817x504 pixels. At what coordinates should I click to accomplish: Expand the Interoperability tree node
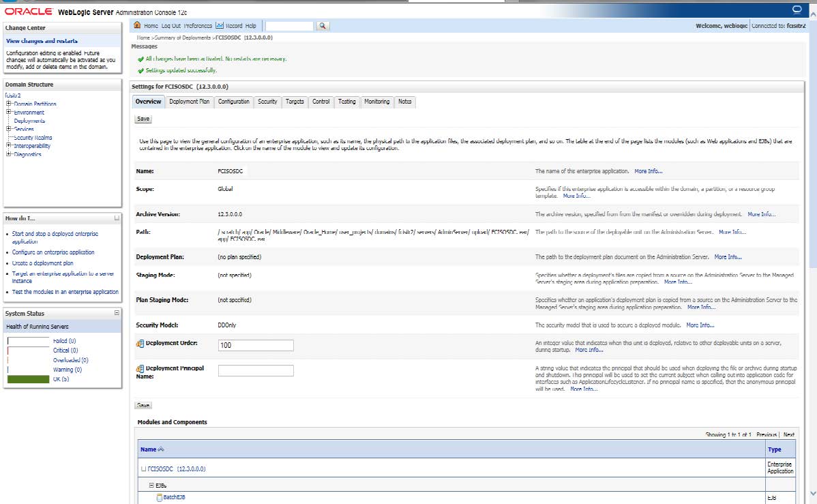coord(8,145)
